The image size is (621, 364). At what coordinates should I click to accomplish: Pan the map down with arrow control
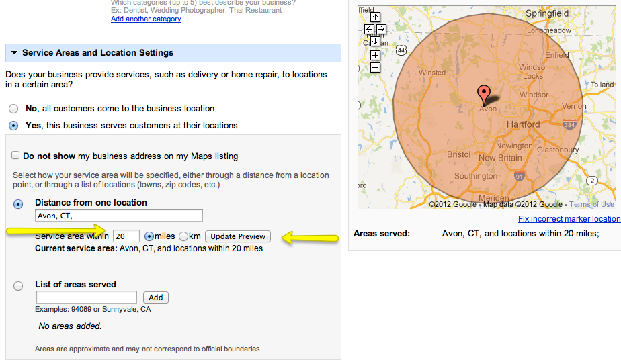coord(375,42)
